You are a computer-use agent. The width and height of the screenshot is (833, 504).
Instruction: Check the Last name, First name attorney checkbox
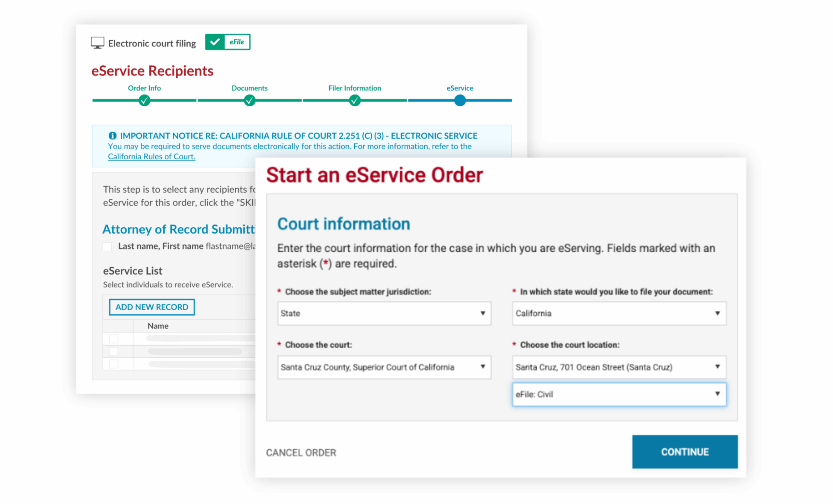[107, 246]
